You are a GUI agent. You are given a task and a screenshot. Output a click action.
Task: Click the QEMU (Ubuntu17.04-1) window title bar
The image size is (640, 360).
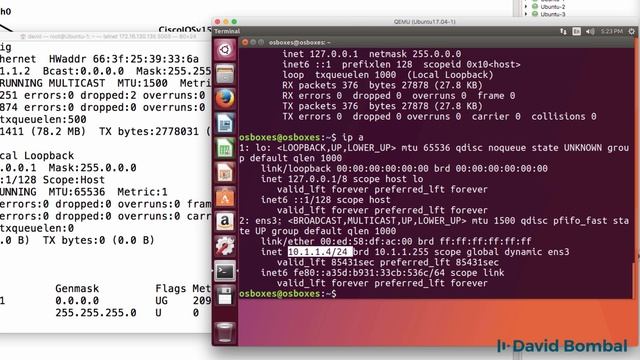(424, 22)
